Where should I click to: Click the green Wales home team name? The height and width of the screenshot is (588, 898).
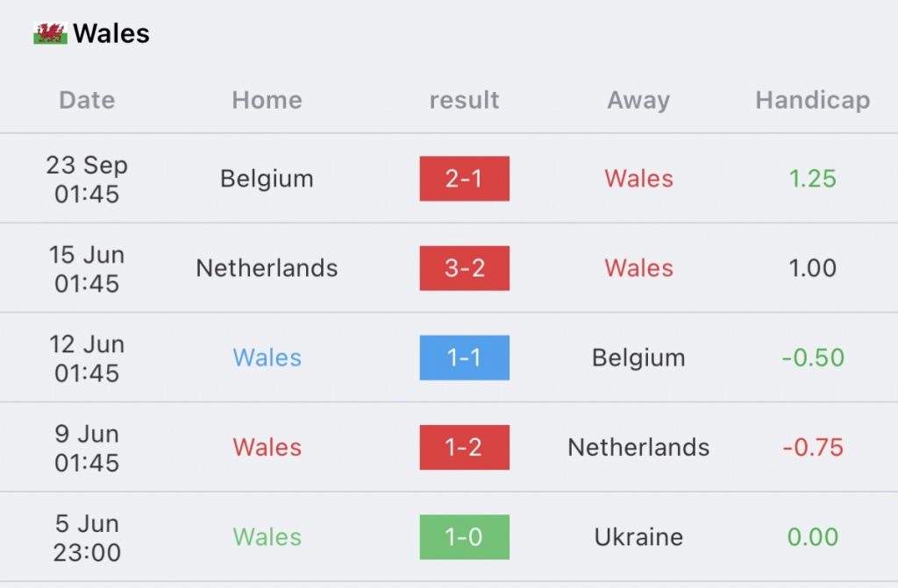click(267, 537)
